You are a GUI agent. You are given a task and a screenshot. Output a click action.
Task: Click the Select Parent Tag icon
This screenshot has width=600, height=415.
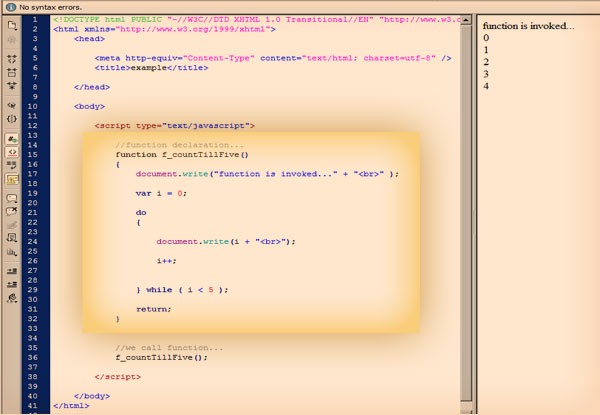coord(12,105)
